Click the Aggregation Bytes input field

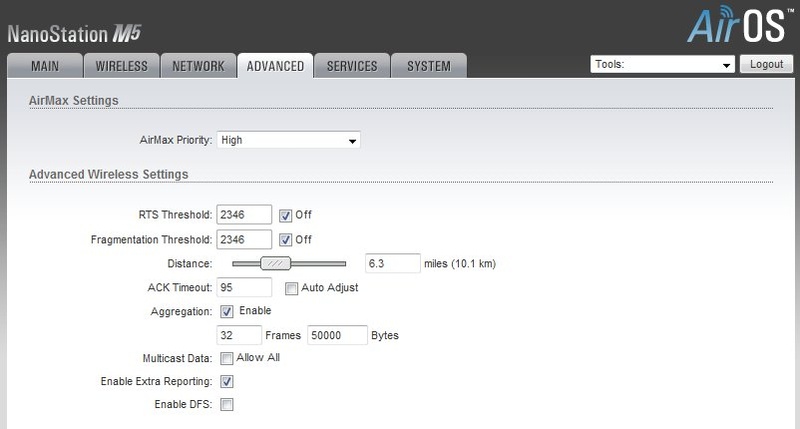(x=337, y=335)
